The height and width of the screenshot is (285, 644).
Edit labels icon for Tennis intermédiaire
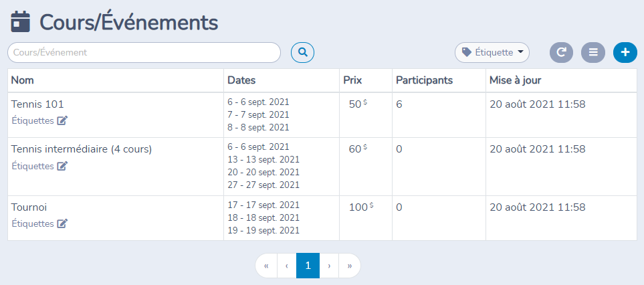pos(62,166)
